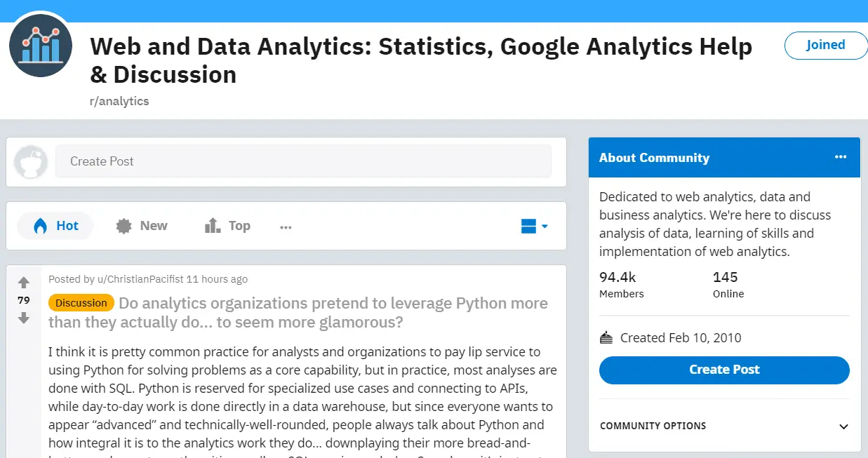Click the Web and Data Analytics page title

coord(421,60)
